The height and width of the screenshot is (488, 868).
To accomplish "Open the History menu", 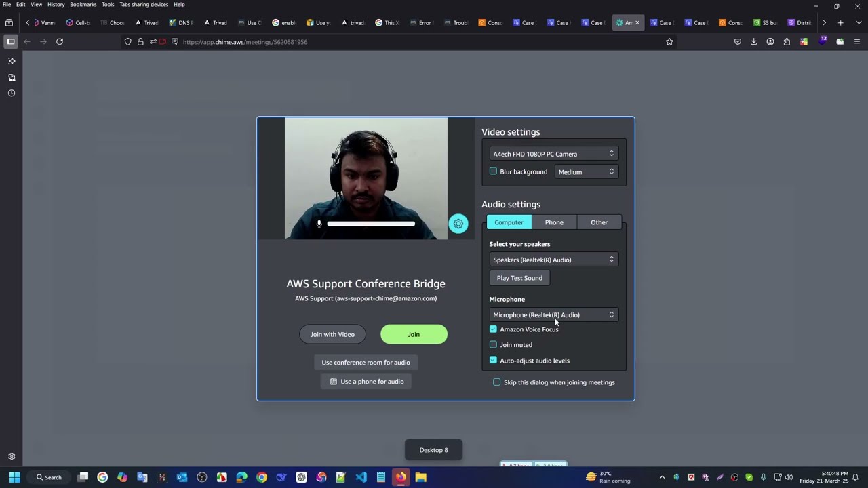I will 56,5.
